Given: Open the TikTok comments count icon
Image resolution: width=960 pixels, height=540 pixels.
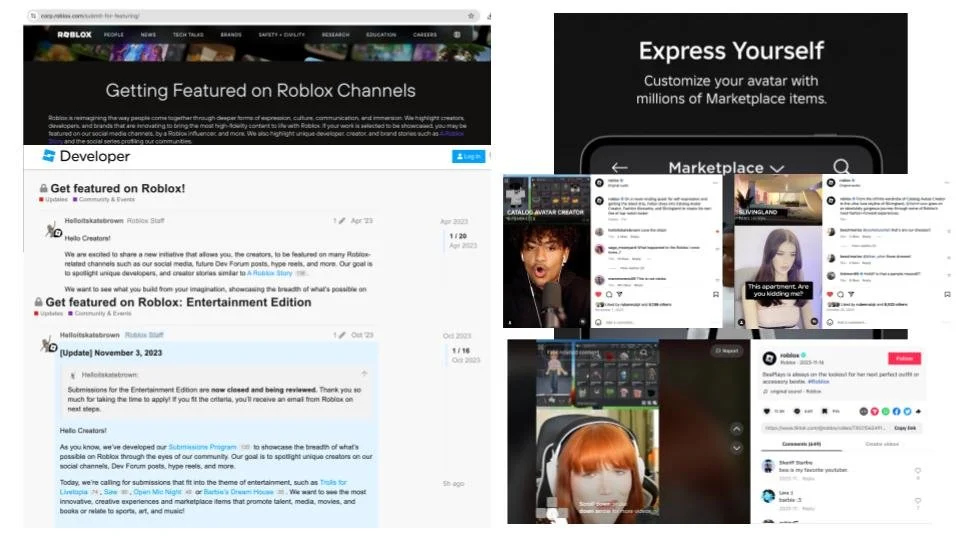Looking at the screenshot, I should coord(797,411).
